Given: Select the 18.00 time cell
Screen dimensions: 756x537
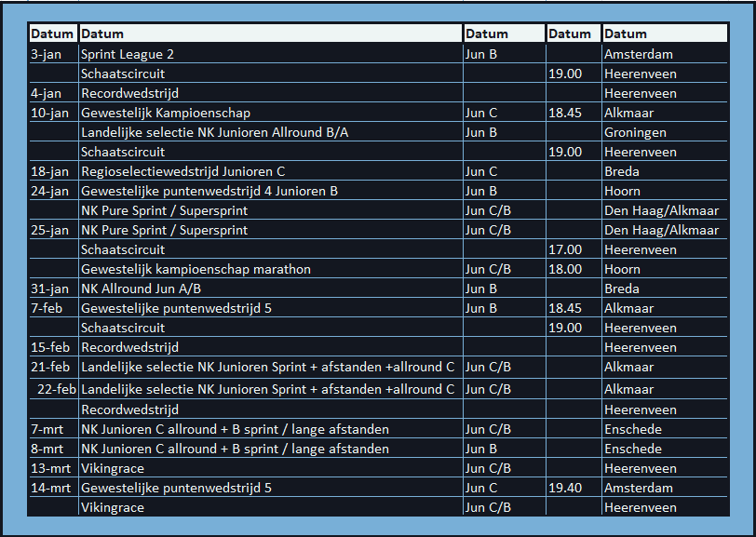Looking at the screenshot, I should 565,269.
